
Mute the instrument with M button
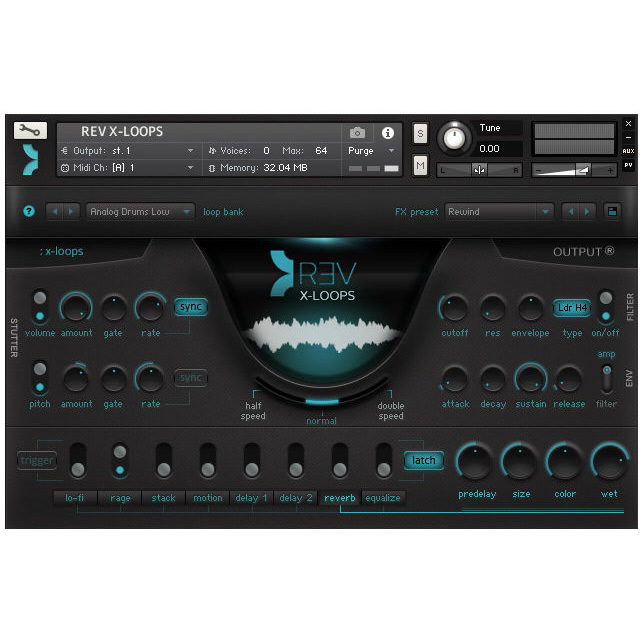tap(420, 165)
